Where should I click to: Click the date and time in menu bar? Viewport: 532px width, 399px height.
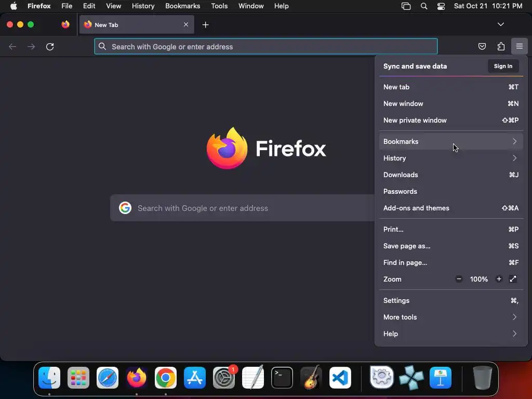[x=488, y=6]
